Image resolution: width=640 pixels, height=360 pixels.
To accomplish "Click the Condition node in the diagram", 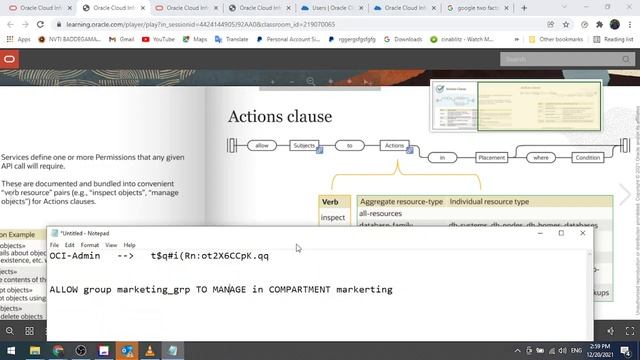I will pyautogui.click(x=587, y=158).
